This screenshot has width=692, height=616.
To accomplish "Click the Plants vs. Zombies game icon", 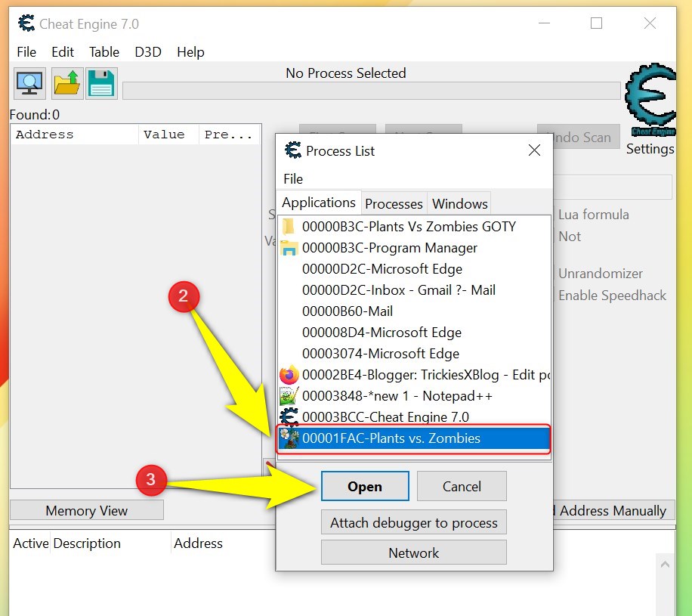I will point(289,438).
